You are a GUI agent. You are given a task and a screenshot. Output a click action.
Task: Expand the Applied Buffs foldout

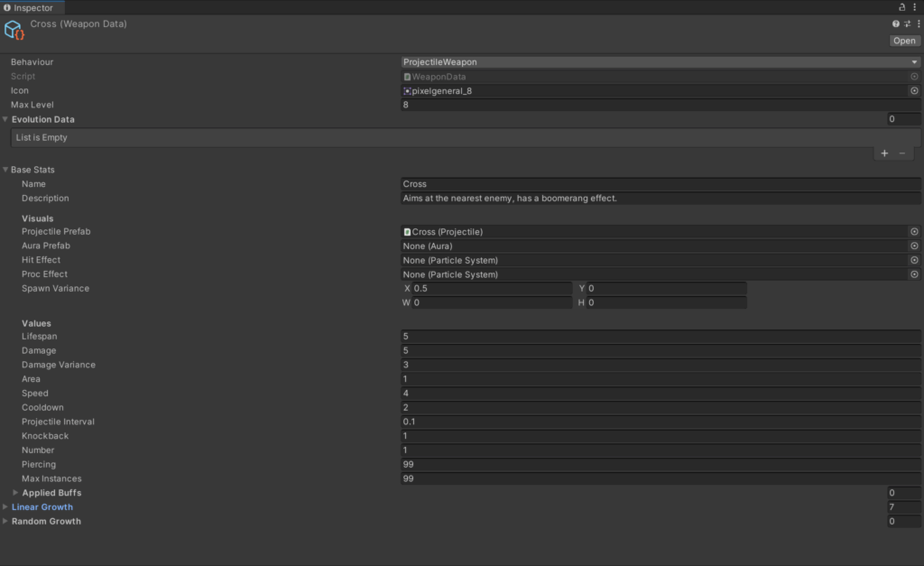(x=15, y=493)
